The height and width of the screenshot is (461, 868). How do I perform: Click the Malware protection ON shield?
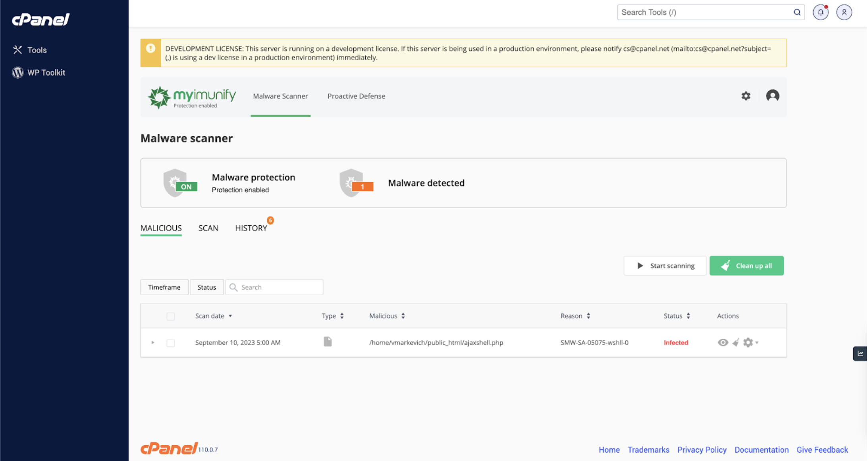coord(180,183)
